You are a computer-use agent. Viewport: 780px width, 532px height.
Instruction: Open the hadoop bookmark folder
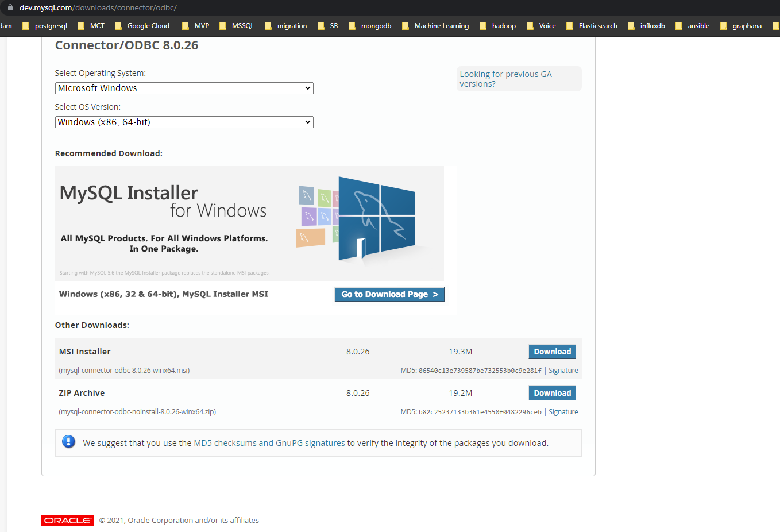497,26
